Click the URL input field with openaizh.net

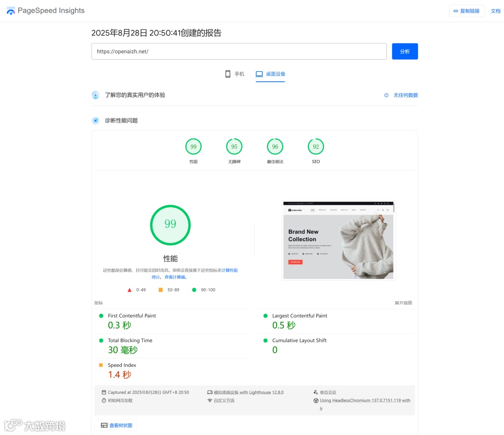point(239,51)
